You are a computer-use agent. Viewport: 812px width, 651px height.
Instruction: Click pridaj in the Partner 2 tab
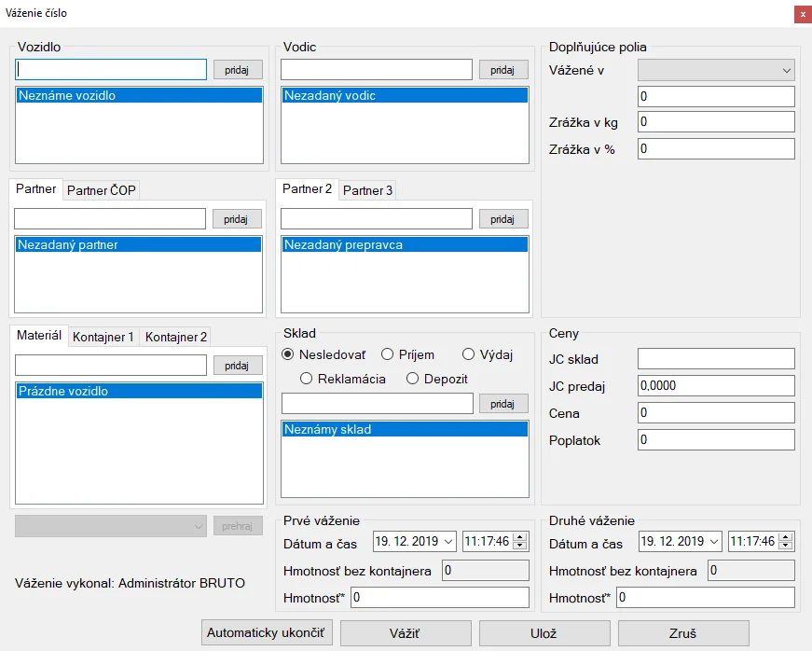(x=502, y=219)
